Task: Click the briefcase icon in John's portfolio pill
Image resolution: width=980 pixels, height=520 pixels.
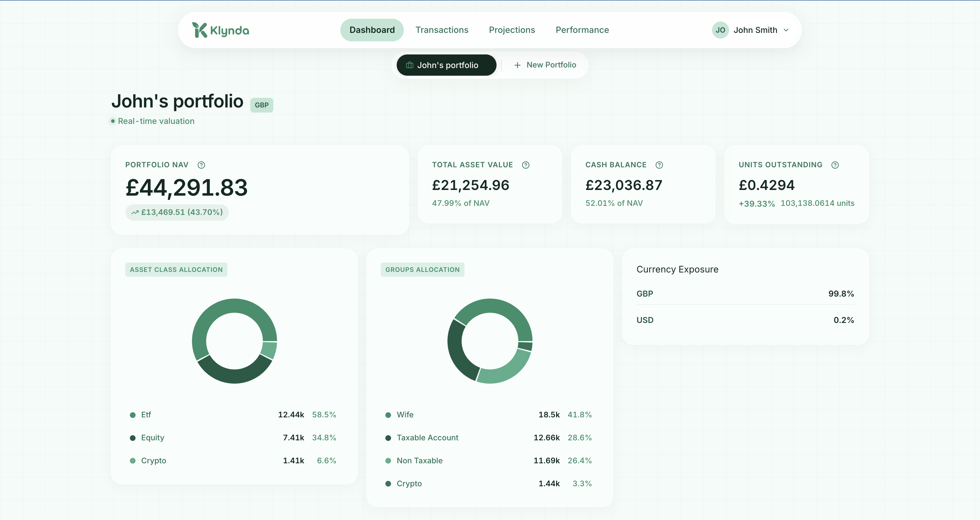Action: point(409,65)
